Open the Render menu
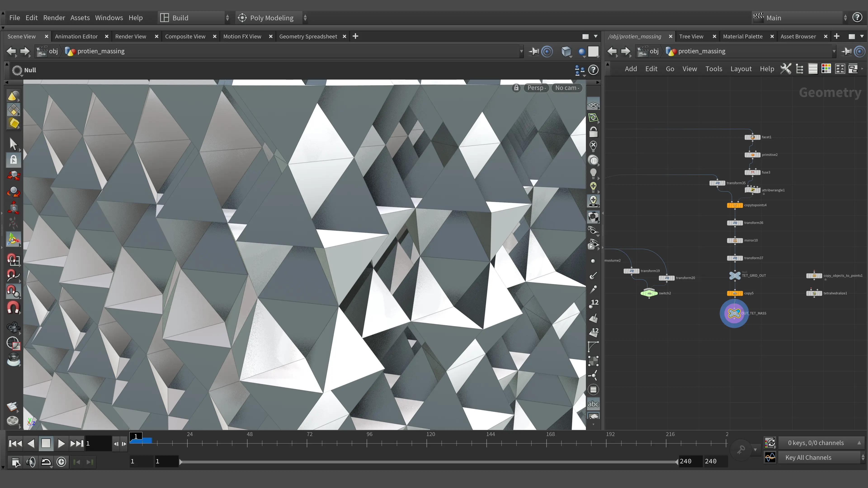The image size is (868, 488). point(54,18)
